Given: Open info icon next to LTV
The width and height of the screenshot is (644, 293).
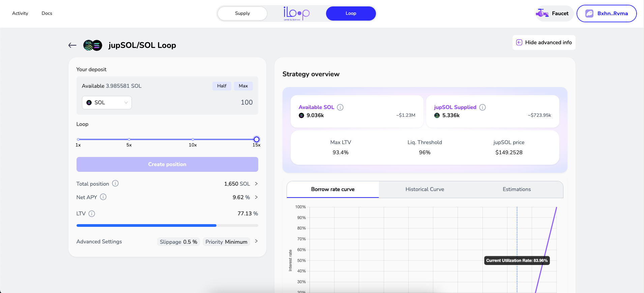Looking at the screenshot, I should coord(92,214).
